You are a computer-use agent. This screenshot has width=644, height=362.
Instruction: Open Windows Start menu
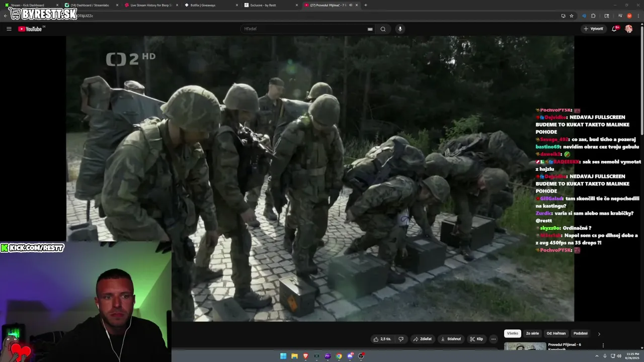tap(283, 356)
